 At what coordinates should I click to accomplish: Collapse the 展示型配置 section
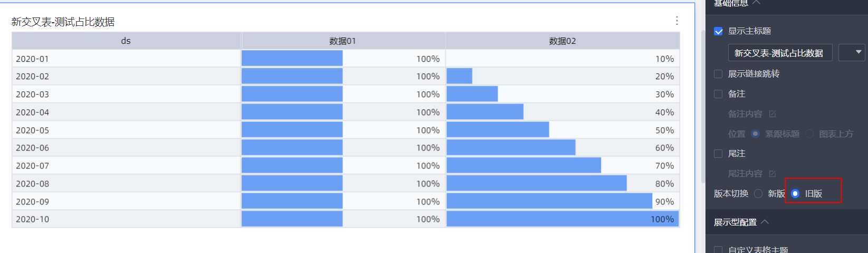click(765, 222)
